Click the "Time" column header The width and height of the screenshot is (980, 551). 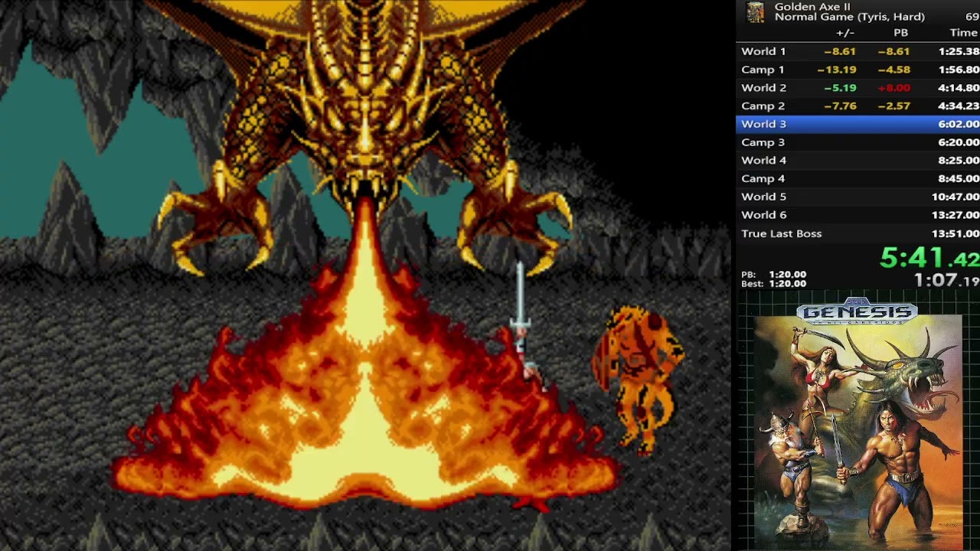pyautogui.click(x=964, y=33)
